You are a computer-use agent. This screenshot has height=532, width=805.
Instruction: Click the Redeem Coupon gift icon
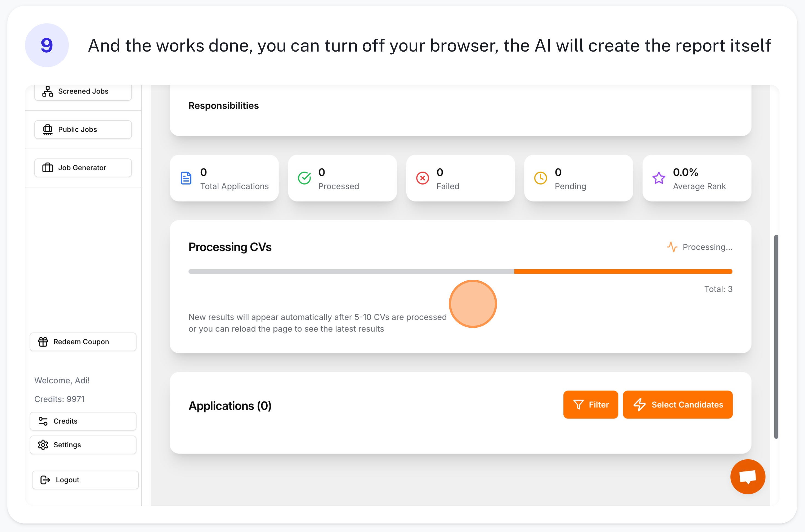coord(43,342)
